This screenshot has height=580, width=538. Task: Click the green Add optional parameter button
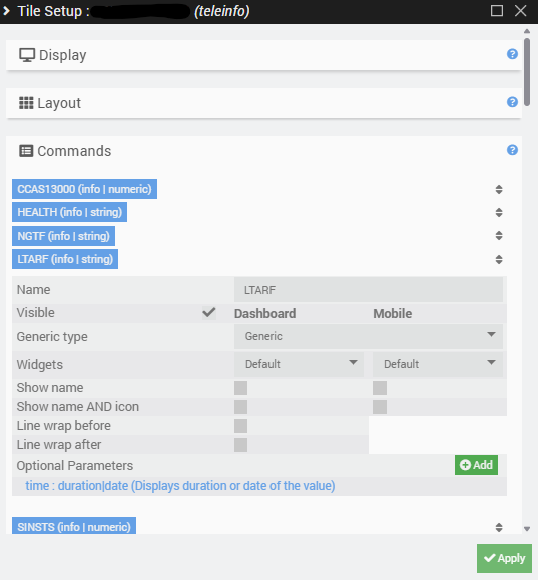[x=476, y=465]
